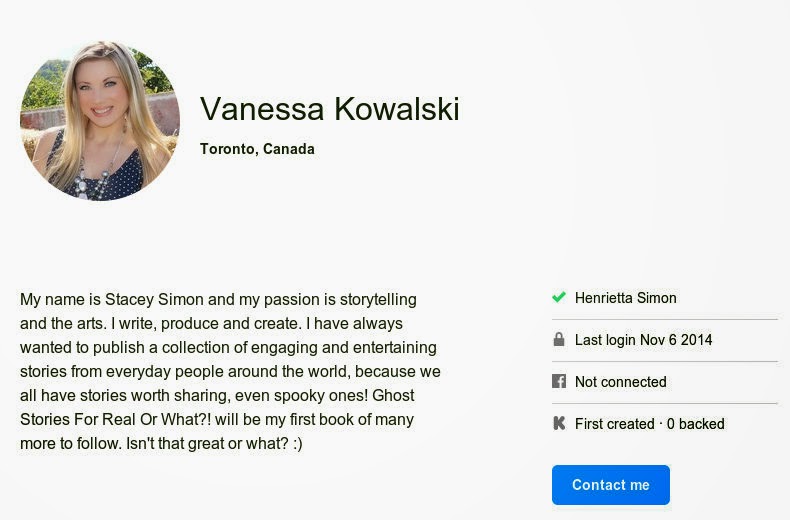The image size is (790, 520).
Task: Click the smiley at the bio's end
Action: (297, 443)
